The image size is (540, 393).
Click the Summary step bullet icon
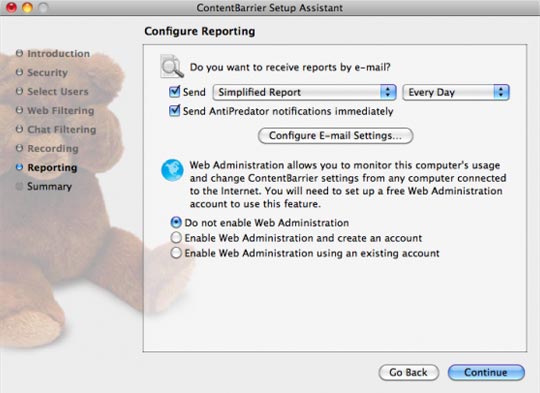point(20,186)
